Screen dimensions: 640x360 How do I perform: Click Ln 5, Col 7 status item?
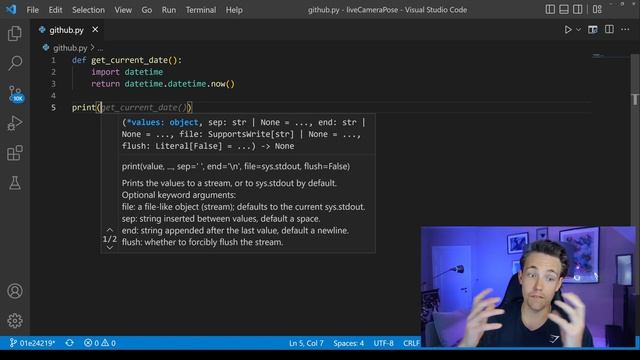click(x=306, y=343)
